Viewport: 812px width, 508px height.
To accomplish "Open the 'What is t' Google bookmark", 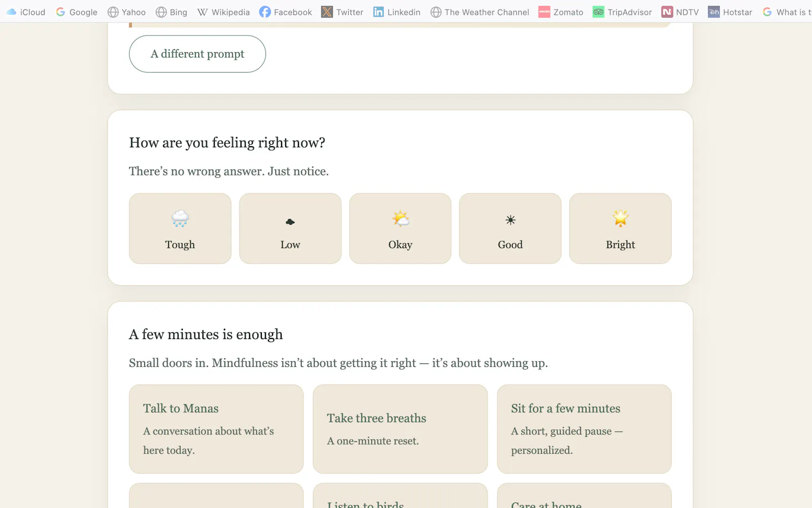I will pos(787,12).
